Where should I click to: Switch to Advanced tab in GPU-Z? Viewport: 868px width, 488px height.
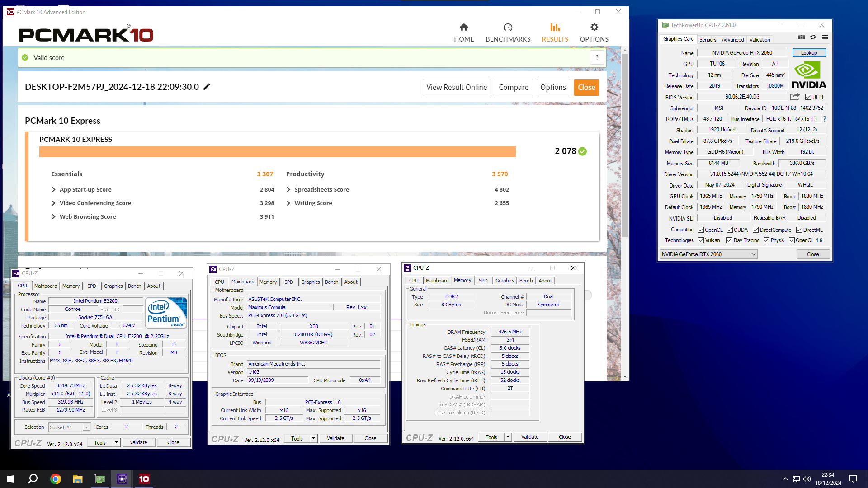[732, 40]
